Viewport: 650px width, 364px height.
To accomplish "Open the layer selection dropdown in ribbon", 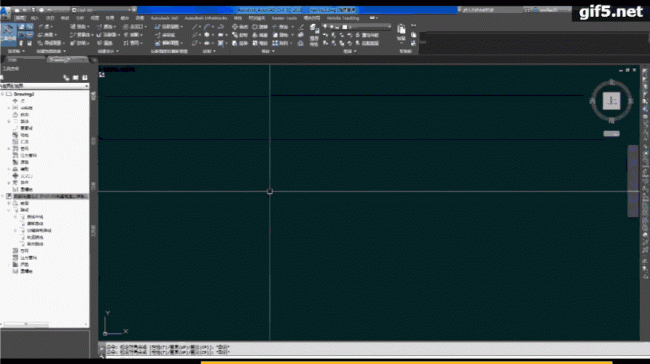I will point(357,27).
